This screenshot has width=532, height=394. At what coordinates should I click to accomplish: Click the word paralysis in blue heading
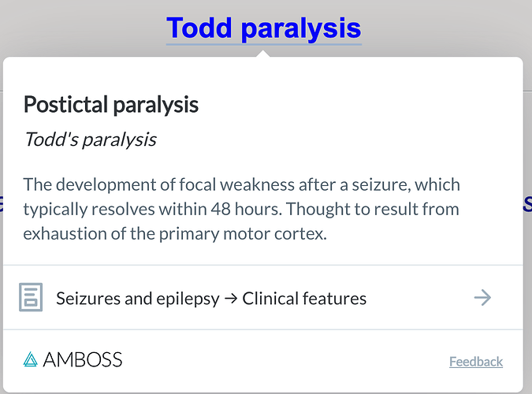click(301, 29)
